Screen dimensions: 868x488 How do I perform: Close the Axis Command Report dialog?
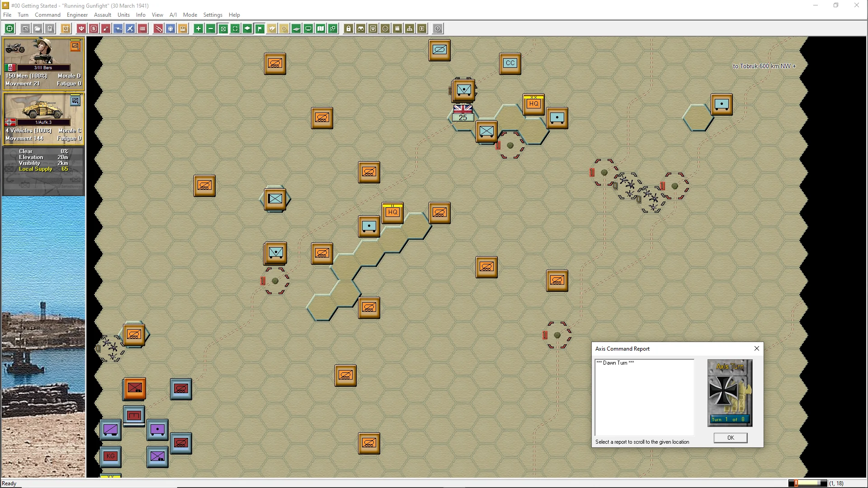(x=757, y=348)
